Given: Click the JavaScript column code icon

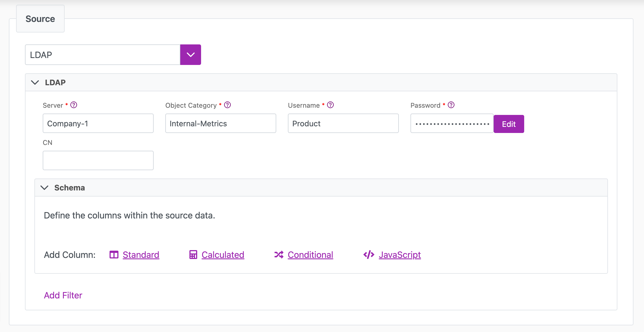Looking at the screenshot, I should (369, 255).
